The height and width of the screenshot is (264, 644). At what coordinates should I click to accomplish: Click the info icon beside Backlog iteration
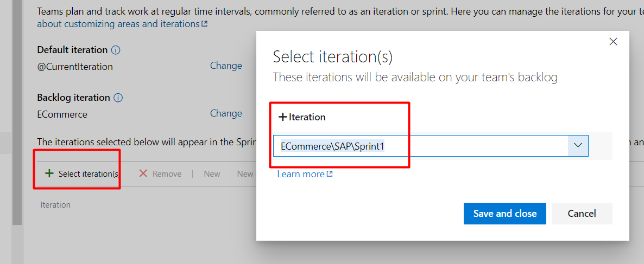(x=118, y=98)
